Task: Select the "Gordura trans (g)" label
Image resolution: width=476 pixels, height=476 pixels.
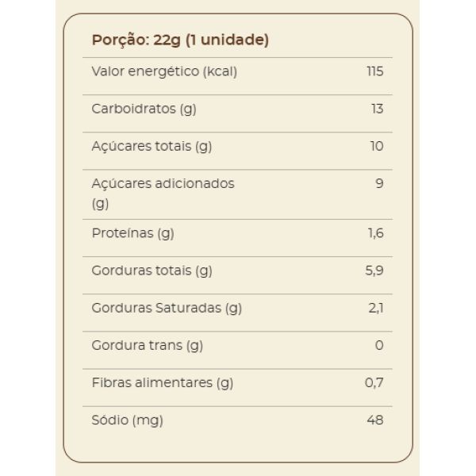Action: coord(147,345)
